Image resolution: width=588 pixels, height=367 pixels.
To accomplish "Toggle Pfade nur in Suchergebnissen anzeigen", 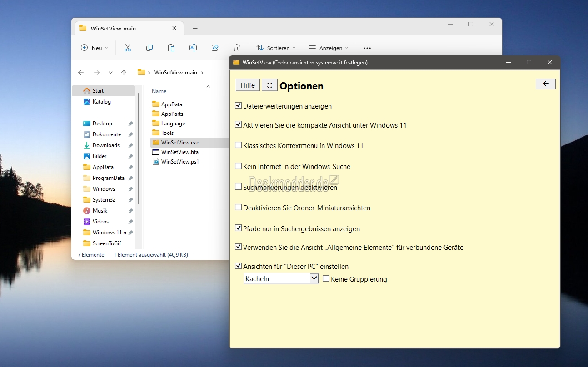I will click(x=238, y=228).
